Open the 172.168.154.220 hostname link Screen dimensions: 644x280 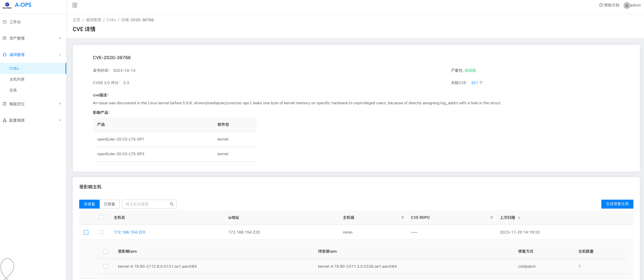(129, 232)
